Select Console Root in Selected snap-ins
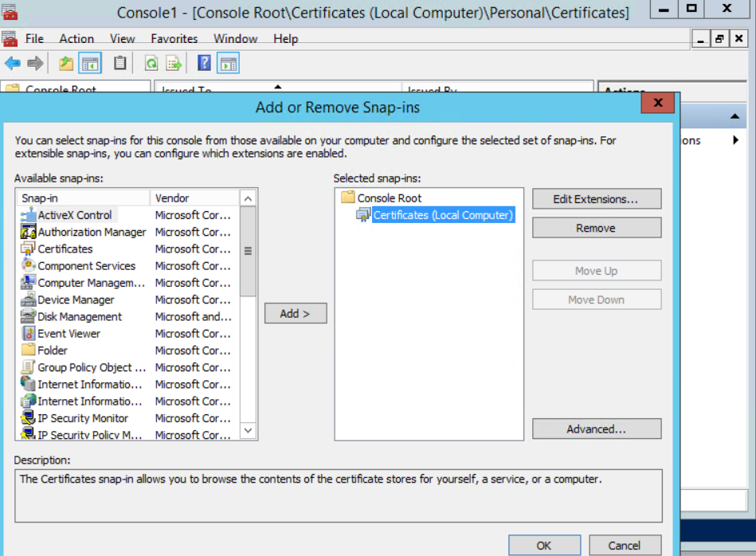This screenshot has width=756, height=556. [x=389, y=198]
